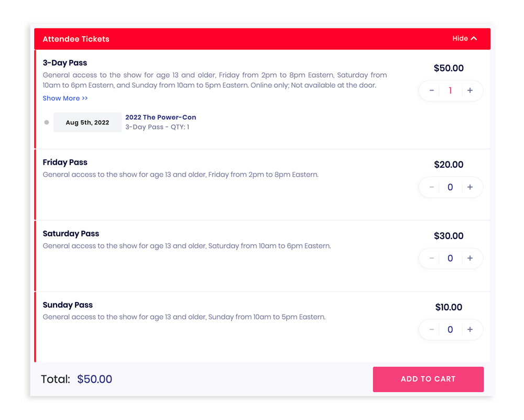Click the Sunday Pass quantity field
524x420 pixels.
coord(450,329)
